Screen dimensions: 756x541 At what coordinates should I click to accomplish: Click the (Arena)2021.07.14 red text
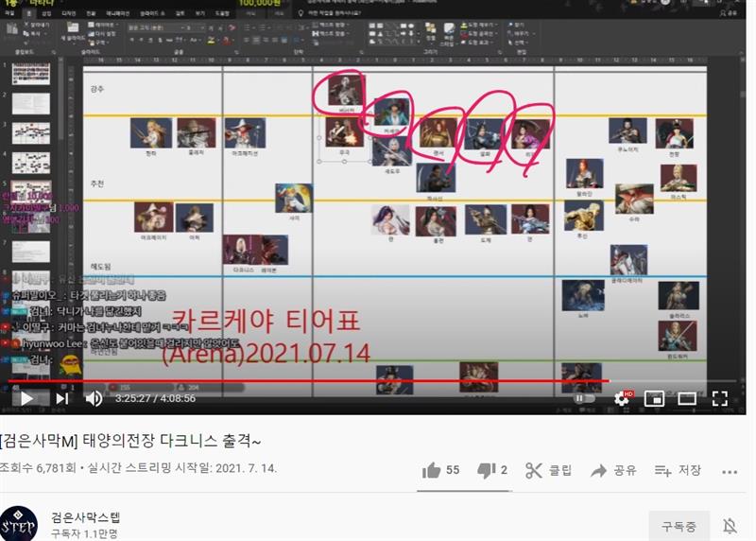(x=266, y=354)
